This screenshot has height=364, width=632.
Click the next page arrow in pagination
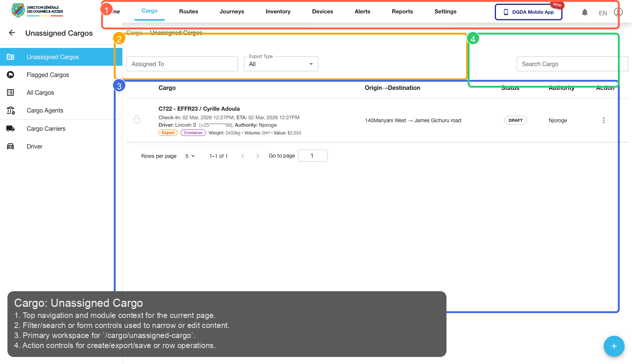[x=257, y=156]
